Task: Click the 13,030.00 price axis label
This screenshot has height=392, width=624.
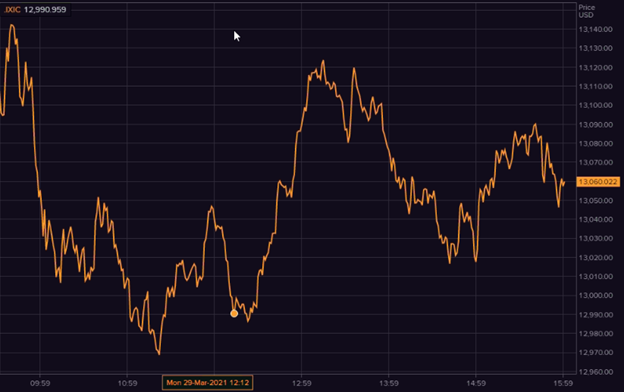Action: (x=595, y=238)
